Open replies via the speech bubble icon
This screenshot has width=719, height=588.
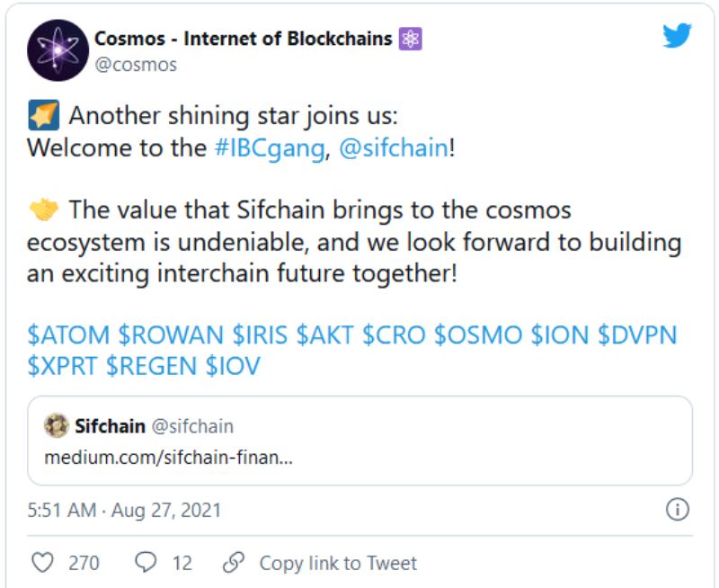coord(146,563)
